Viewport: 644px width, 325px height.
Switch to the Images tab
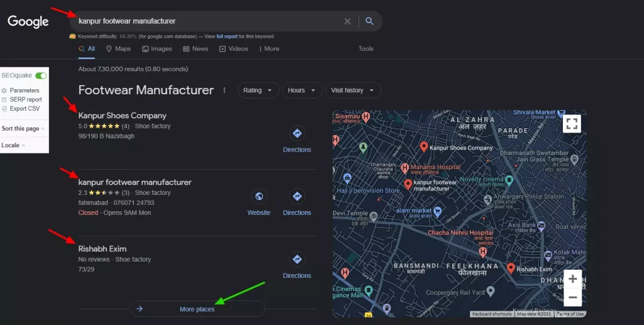tap(157, 49)
